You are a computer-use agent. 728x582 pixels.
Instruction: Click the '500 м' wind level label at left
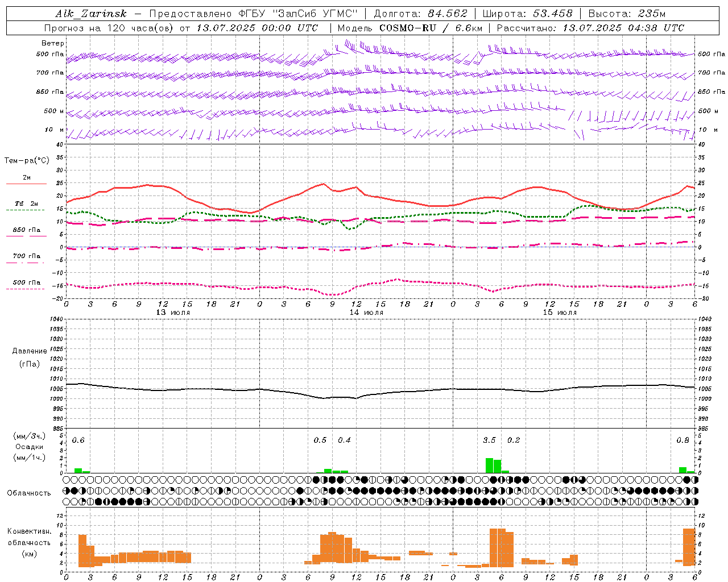coord(54,111)
